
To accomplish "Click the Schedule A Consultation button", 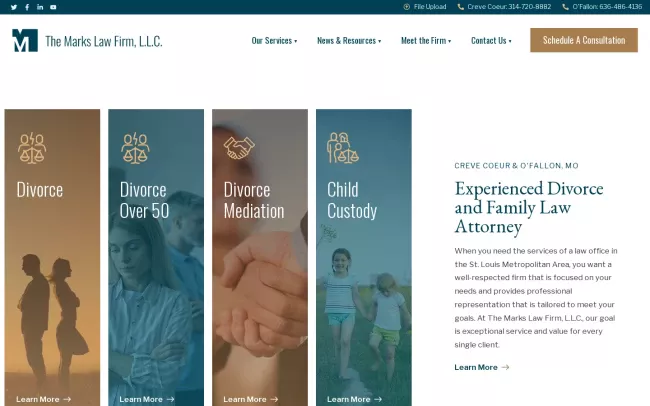I will 584,40.
